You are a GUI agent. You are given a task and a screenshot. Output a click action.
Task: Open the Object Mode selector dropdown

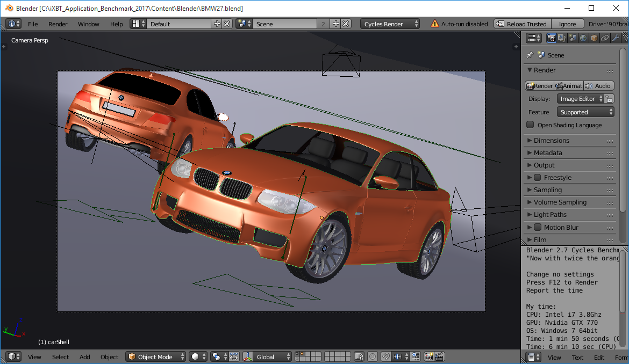click(x=156, y=357)
